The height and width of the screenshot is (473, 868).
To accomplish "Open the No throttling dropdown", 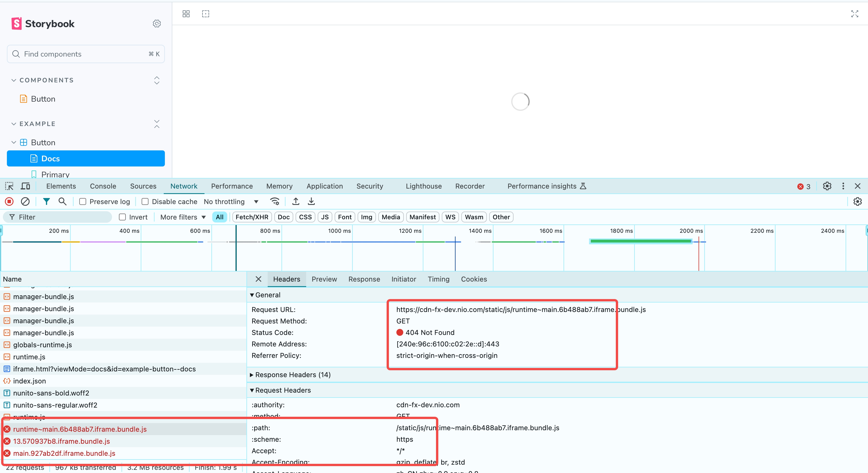I will tap(231, 202).
